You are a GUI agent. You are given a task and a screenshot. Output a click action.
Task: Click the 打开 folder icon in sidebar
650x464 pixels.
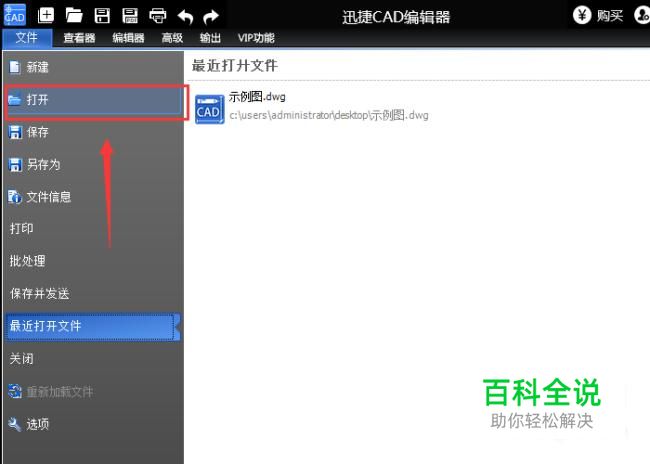[15, 100]
